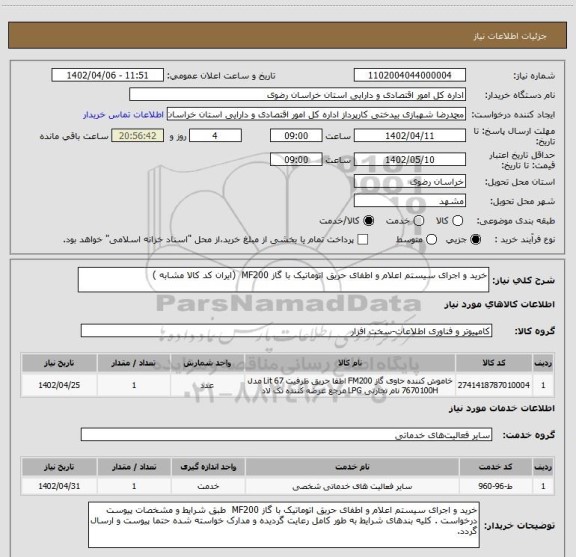Click the goods group field کامپیوتر و فناوری
The image size is (576, 557).
[286, 331]
